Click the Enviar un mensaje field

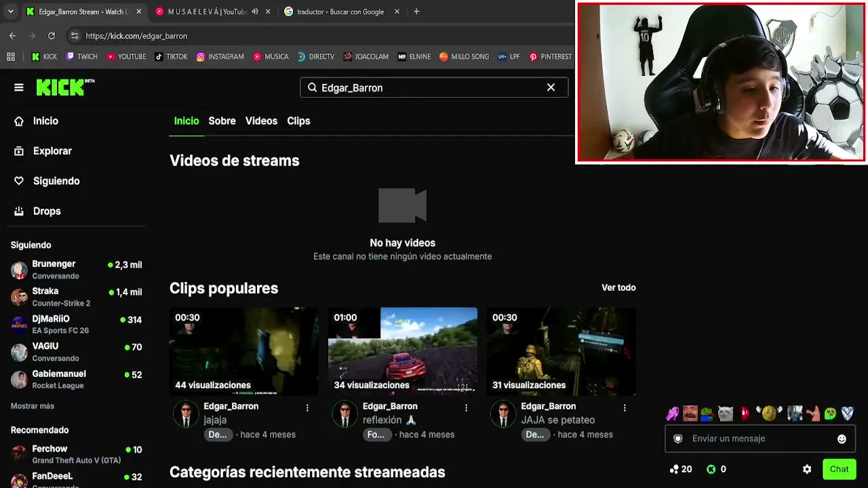(x=760, y=439)
